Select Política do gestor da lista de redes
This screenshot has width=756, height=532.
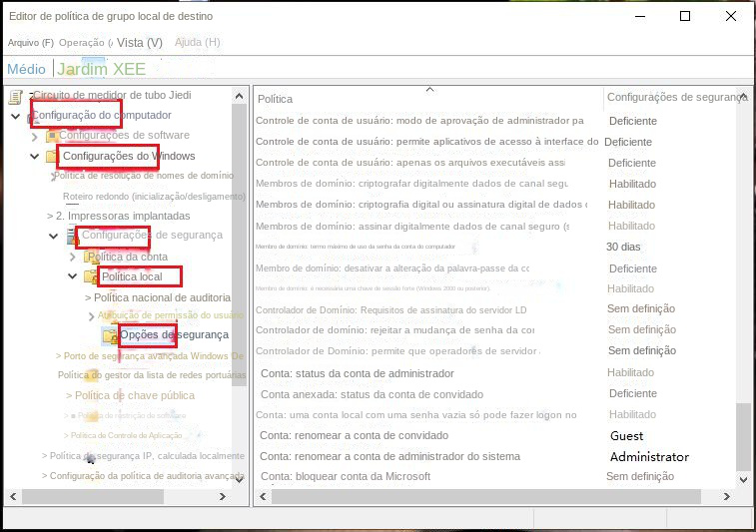pos(152,375)
